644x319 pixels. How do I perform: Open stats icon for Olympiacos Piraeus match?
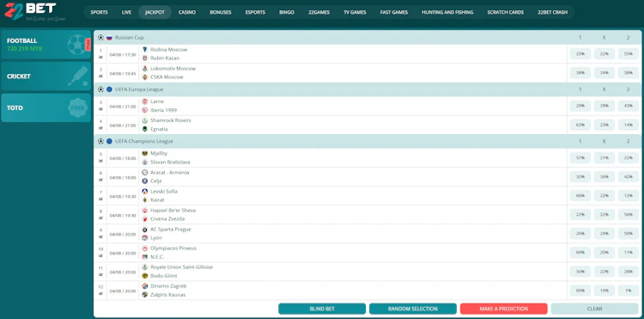[100, 255]
